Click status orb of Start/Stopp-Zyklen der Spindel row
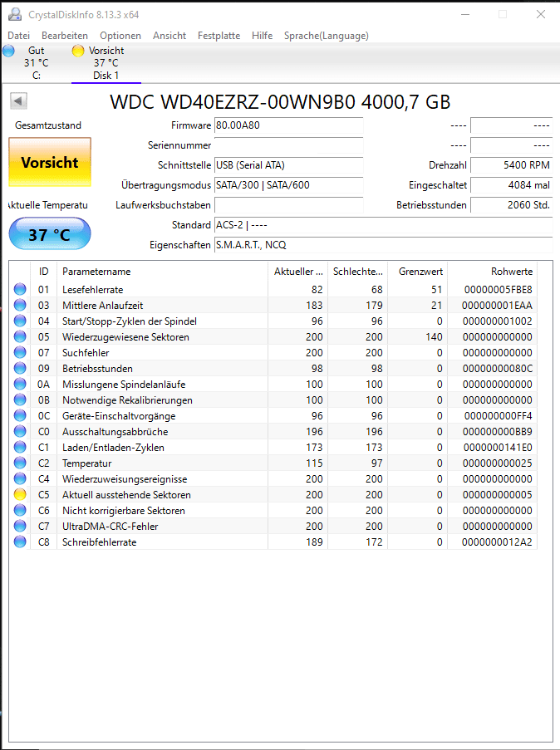Image resolution: width=560 pixels, height=750 pixels. pyautogui.click(x=20, y=321)
